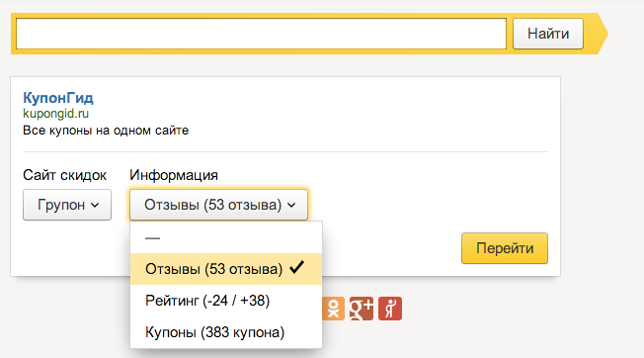Open the Групон site selection dropdown
This screenshot has width=644, height=358.
[x=67, y=205]
